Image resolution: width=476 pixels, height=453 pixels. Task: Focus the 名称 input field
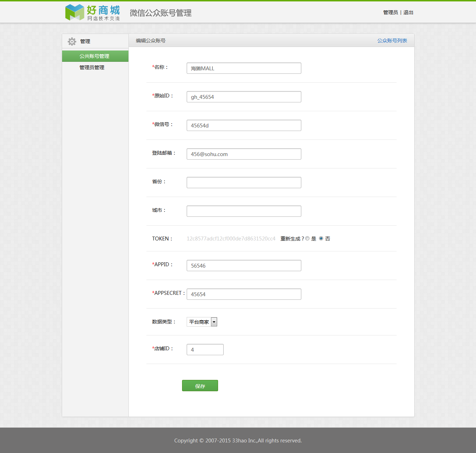click(x=244, y=68)
